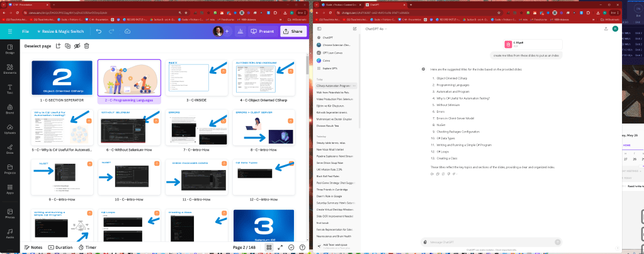Click Add Team workspace in ChatGPT sidebar
644x254 pixels.
pyautogui.click(x=336, y=246)
